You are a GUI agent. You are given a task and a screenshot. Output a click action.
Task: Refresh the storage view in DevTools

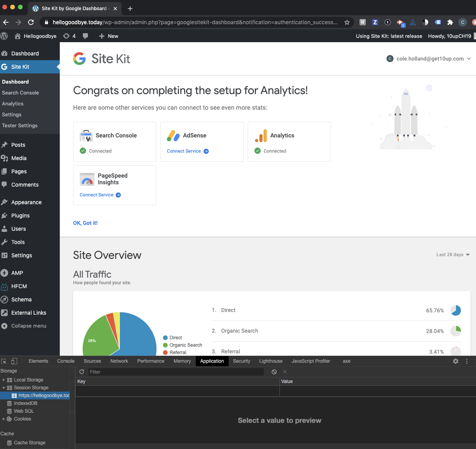82,372
